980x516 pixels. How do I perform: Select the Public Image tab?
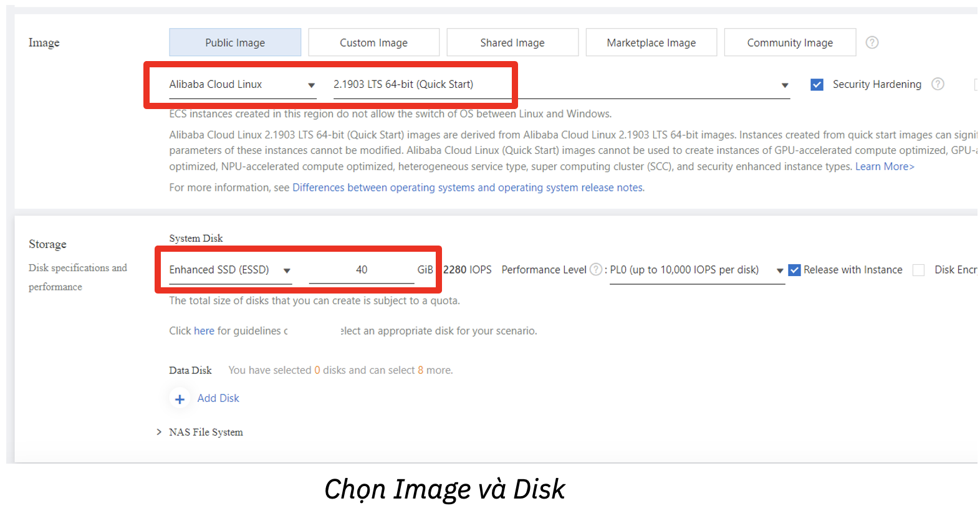(235, 42)
